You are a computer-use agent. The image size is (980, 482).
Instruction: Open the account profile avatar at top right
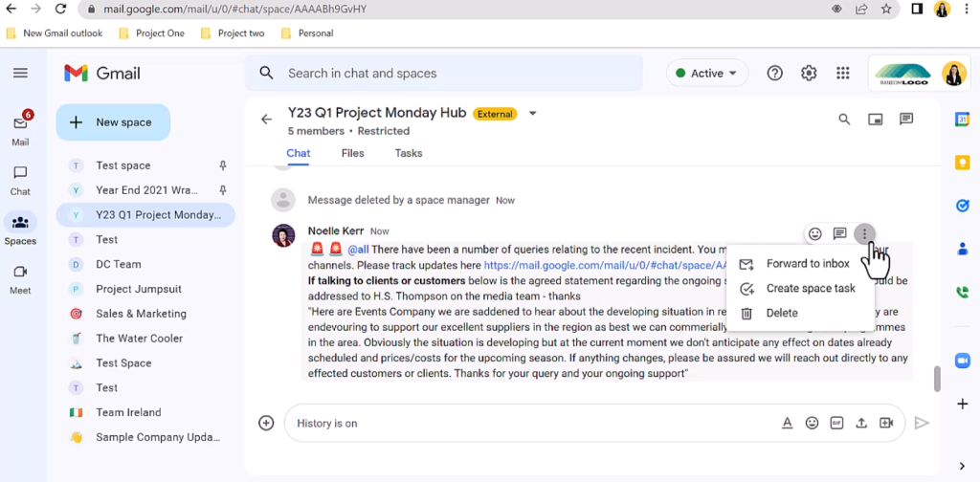[x=954, y=74]
